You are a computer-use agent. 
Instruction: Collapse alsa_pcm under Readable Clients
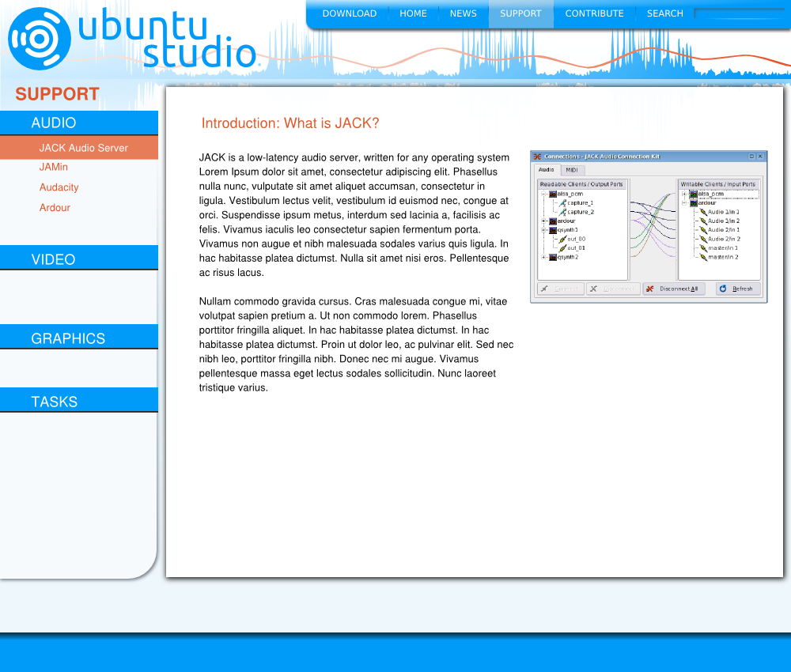(544, 194)
